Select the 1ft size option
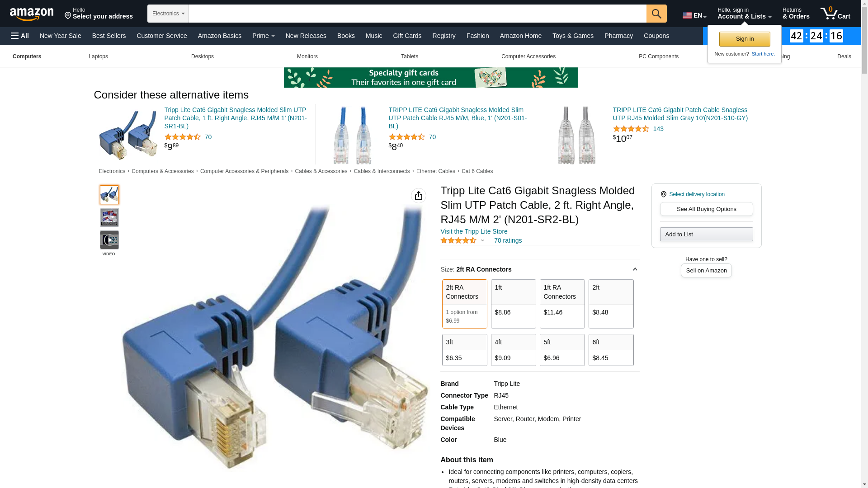The height and width of the screenshot is (488, 868). (514, 304)
